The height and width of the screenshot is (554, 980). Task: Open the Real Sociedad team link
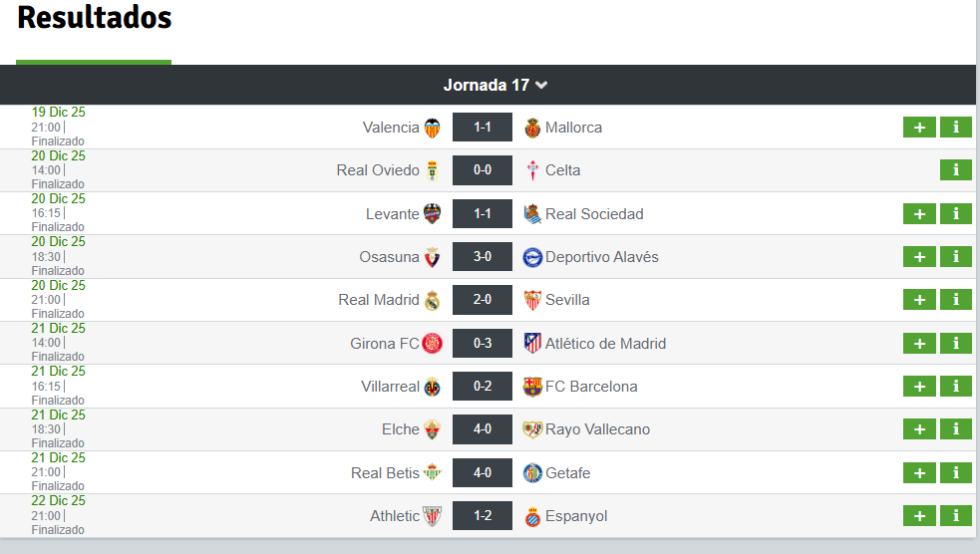[x=594, y=214]
